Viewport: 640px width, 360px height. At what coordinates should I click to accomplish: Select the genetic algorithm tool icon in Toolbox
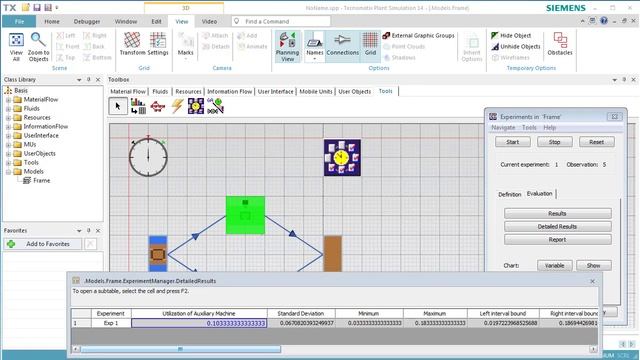pos(215,106)
